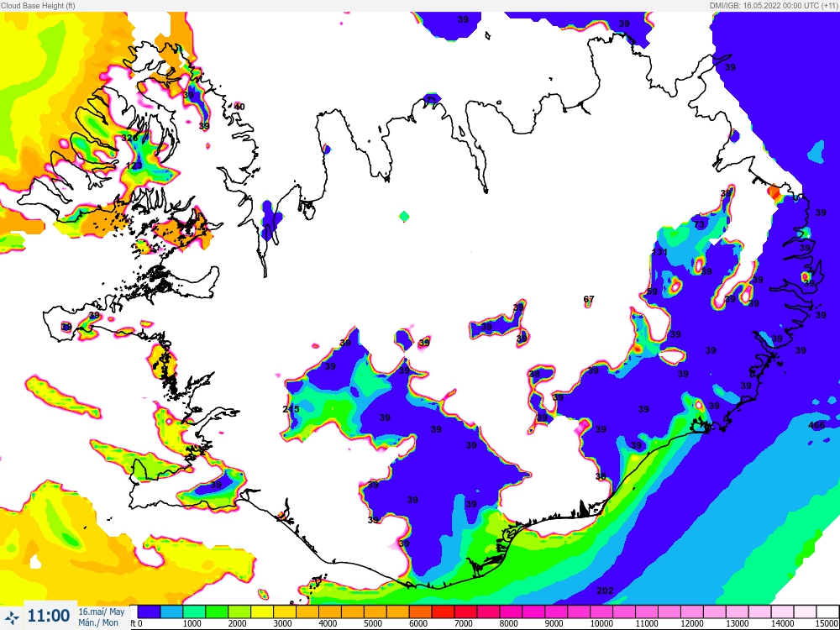Screen dimensions: 840x630
Task: Pick the orange-red 6000-6500 ft legend swatch
Action: 421,612
